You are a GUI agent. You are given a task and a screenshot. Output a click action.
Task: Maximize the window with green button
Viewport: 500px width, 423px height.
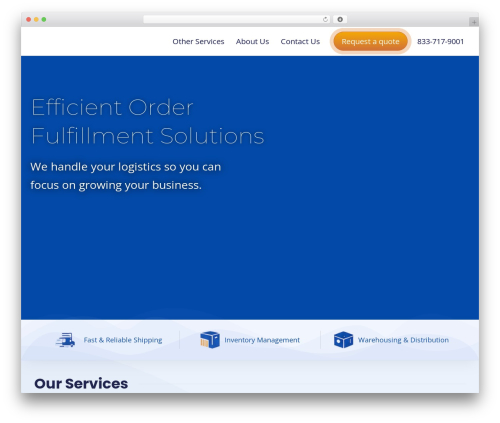44,19
